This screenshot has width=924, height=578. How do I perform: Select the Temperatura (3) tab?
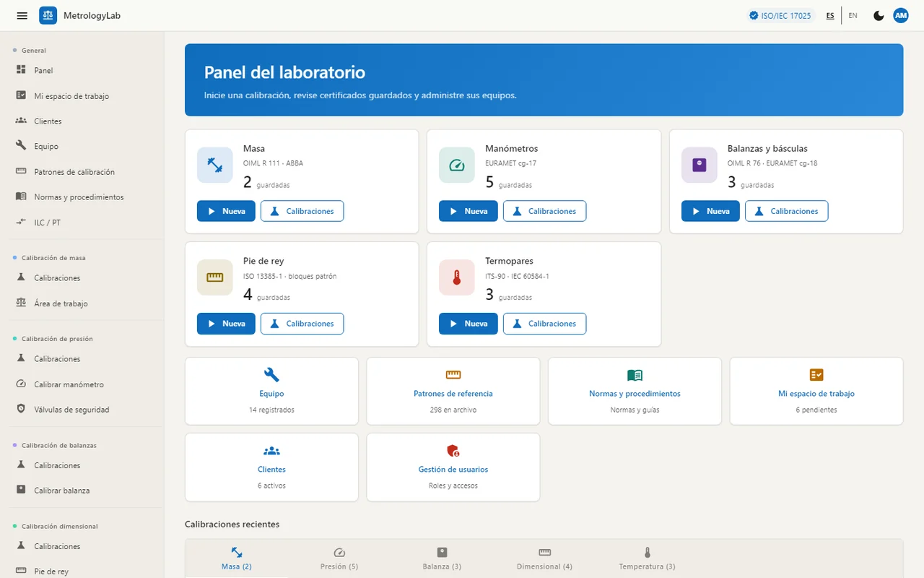(x=647, y=558)
